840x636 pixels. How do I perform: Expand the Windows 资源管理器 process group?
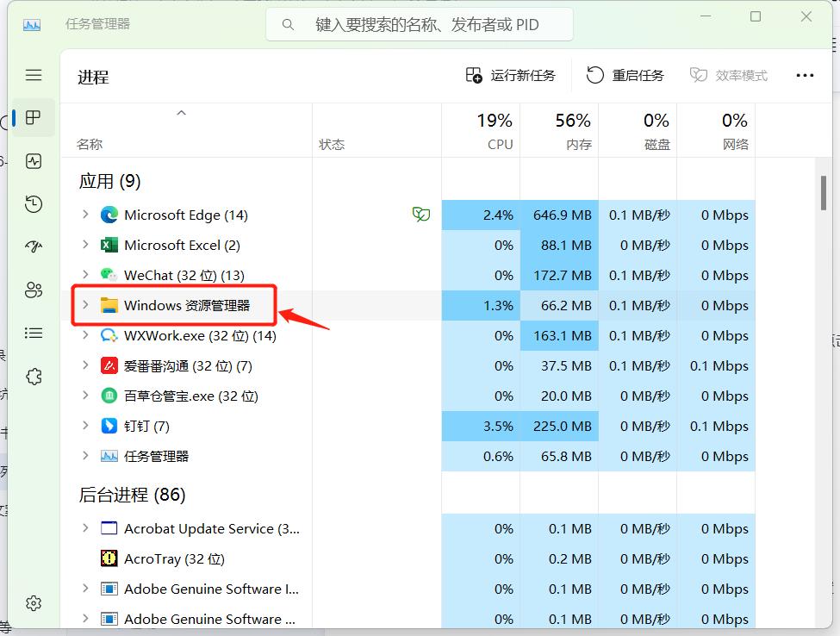[85, 305]
